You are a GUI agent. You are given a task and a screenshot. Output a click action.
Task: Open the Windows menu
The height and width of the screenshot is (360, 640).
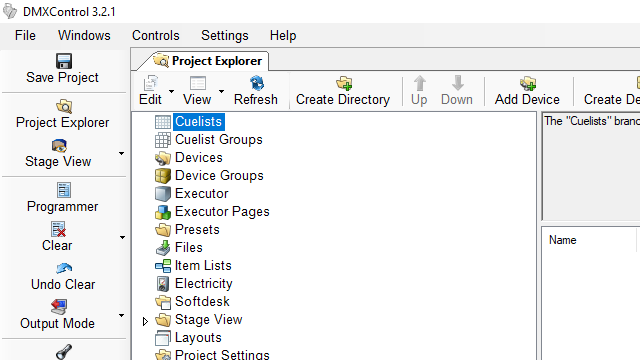[84, 36]
